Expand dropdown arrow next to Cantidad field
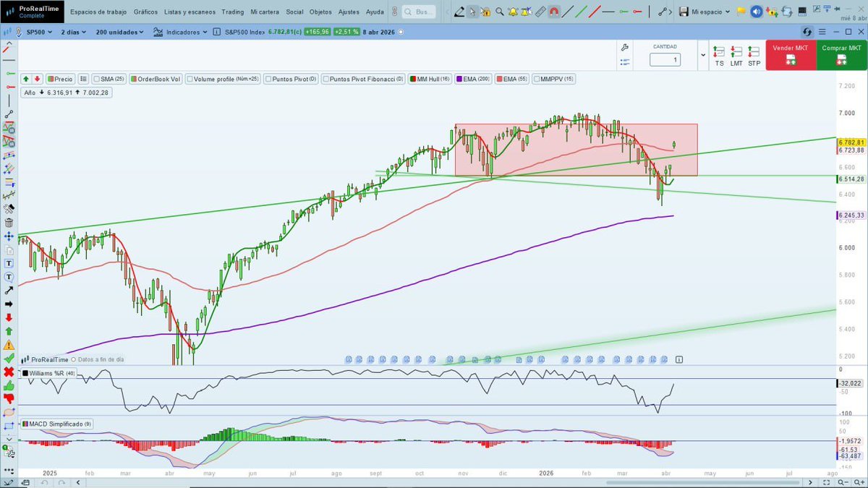 click(703, 55)
